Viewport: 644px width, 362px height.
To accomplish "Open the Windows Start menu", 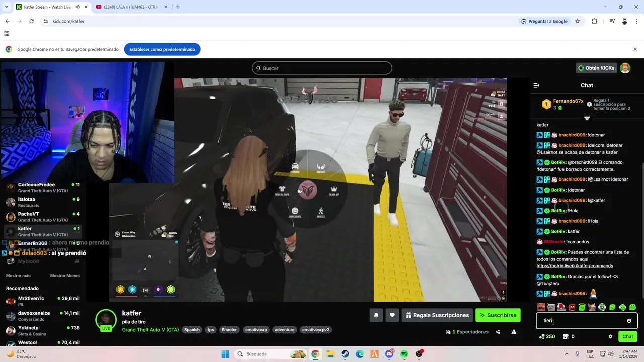I will click(x=225, y=354).
